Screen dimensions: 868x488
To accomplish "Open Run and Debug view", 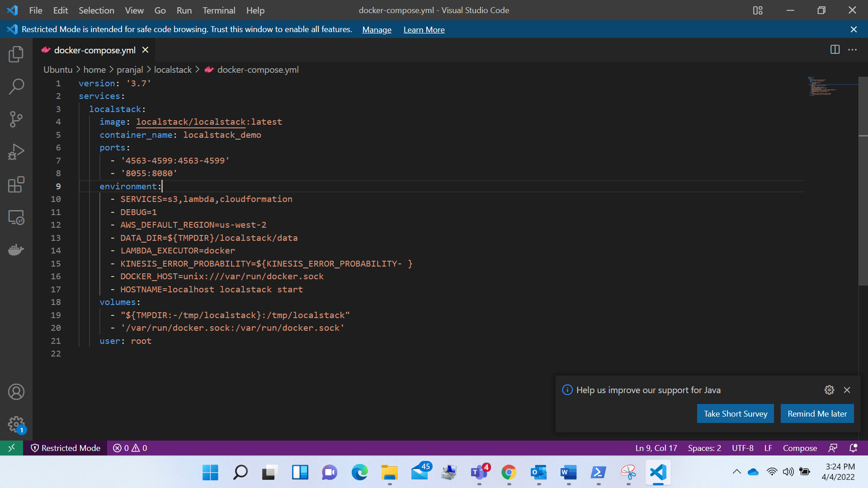I will point(16,152).
